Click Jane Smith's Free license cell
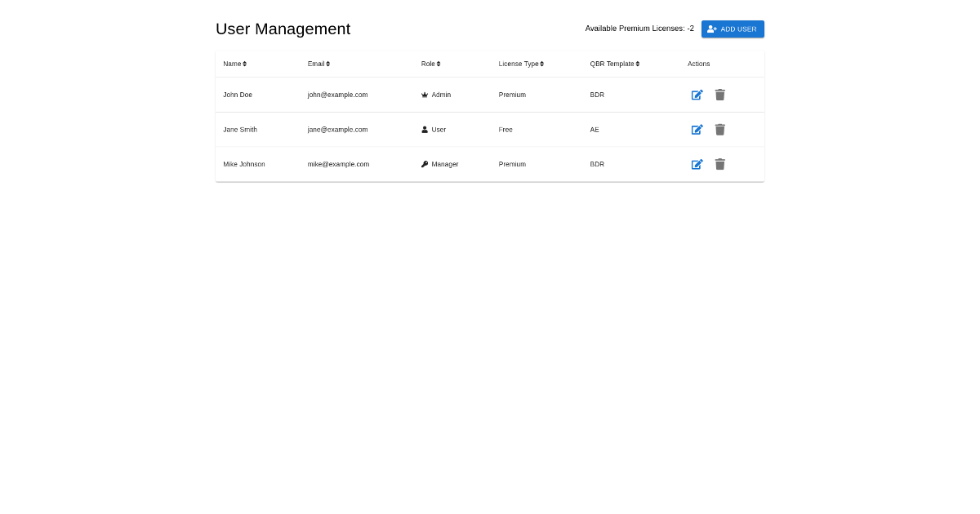 point(506,130)
